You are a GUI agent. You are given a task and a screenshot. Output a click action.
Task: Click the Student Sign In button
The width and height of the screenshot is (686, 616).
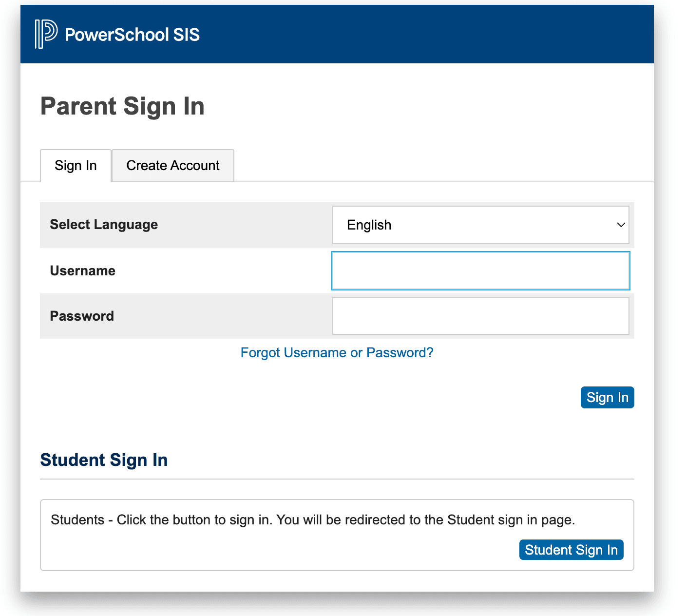click(x=571, y=549)
